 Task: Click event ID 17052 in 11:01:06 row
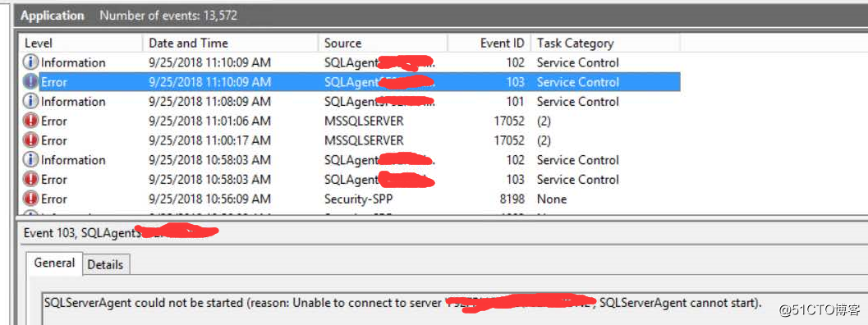click(x=509, y=121)
